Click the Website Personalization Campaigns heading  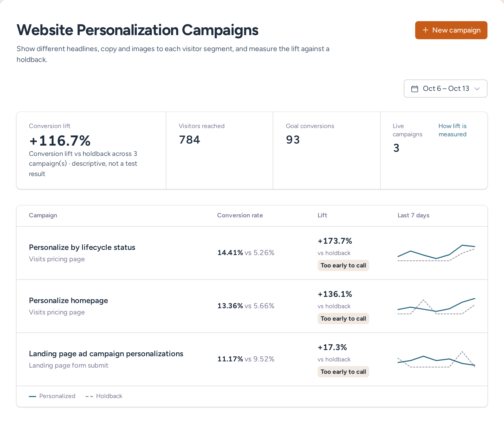(137, 30)
